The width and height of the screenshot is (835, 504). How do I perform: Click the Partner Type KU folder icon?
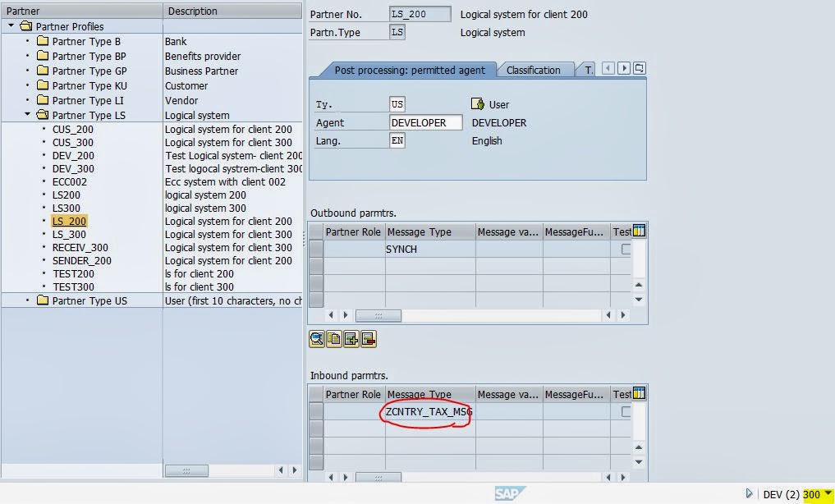tap(43, 85)
